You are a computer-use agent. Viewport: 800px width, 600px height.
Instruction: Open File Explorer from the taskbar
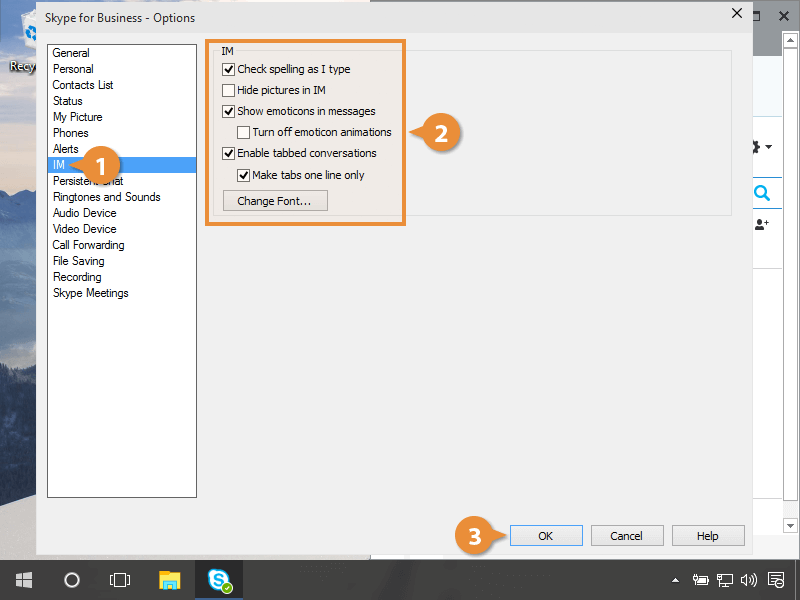(x=170, y=580)
